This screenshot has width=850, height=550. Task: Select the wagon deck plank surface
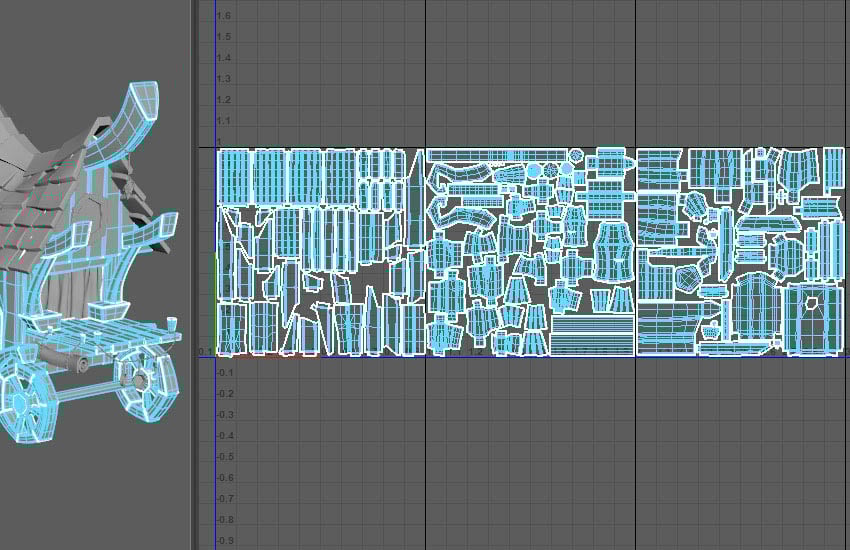point(108,331)
